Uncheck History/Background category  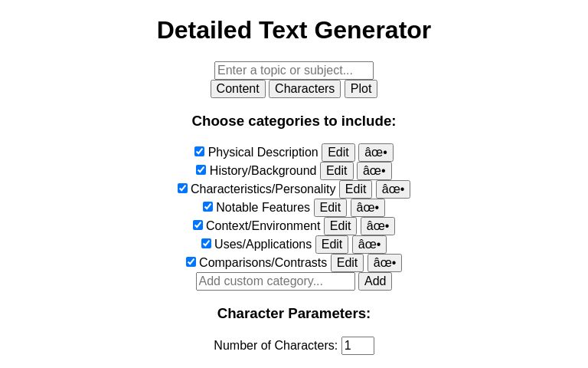[x=201, y=169]
